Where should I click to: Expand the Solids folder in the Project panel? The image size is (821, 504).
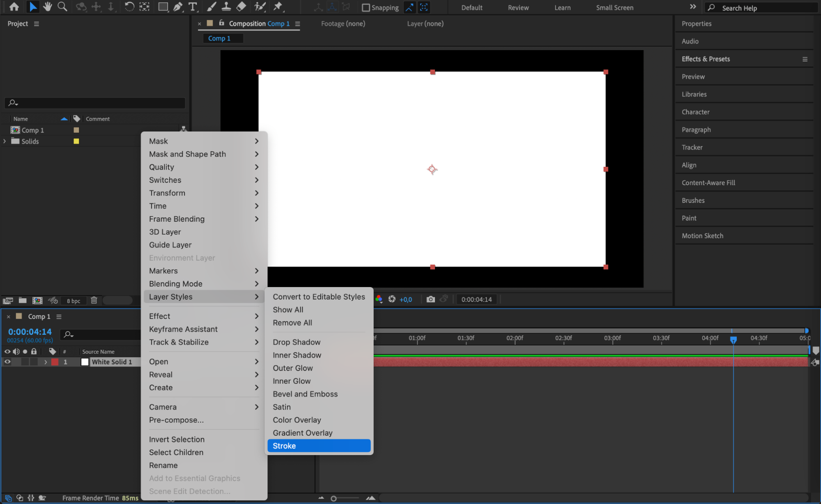(4, 141)
